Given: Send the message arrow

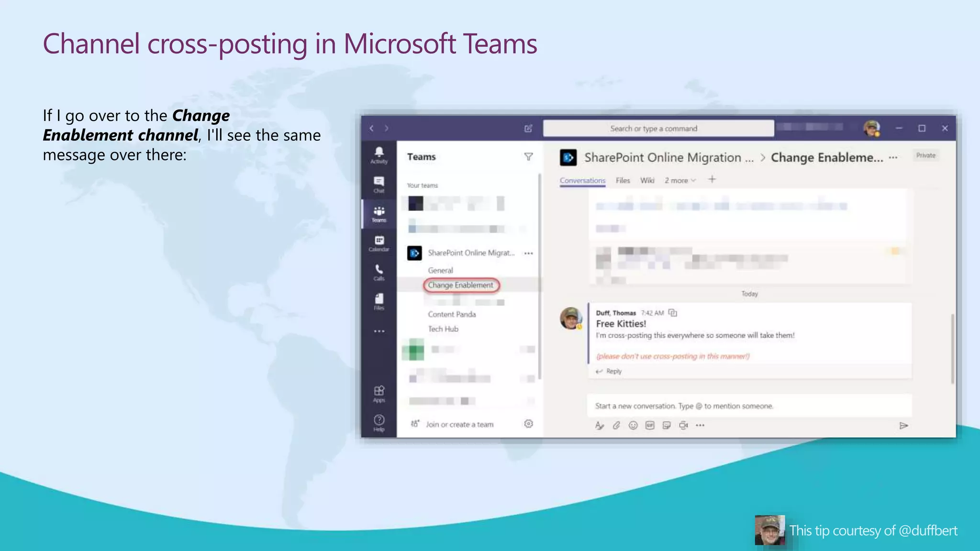Looking at the screenshot, I should click(903, 425).
